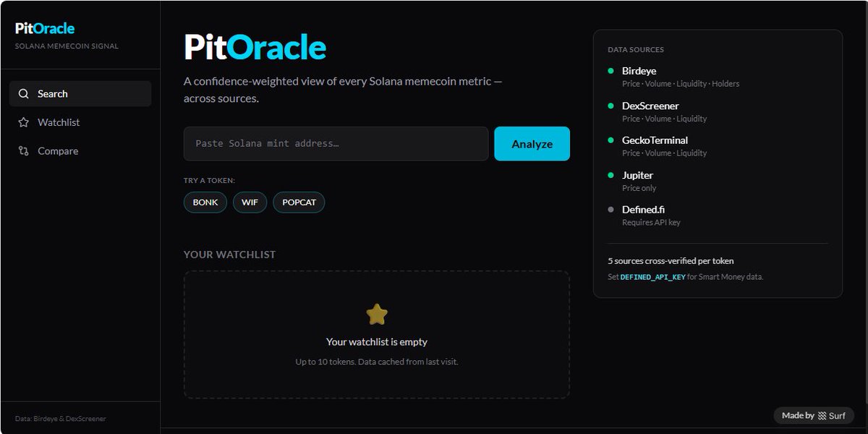This screenshot has width=868, height=434.
Task: Try the WIF token chip
Action: click(x=250, y=203)
